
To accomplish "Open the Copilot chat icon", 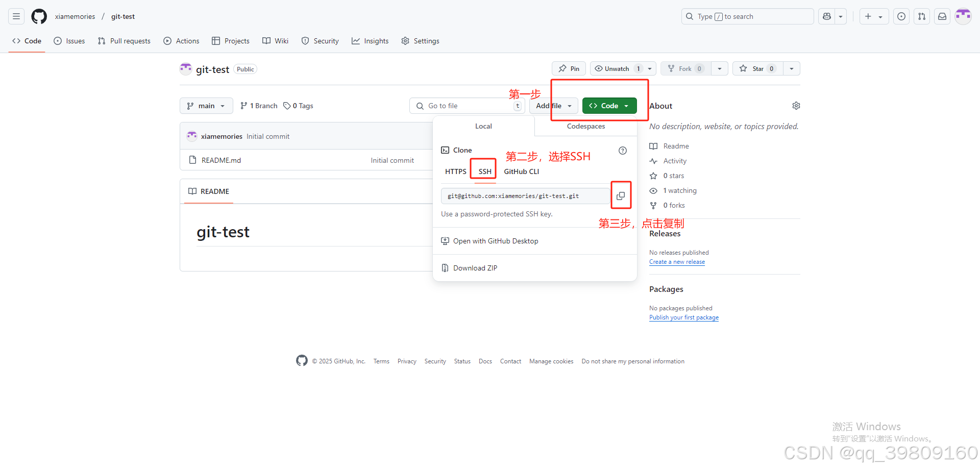I will point(827,16).
